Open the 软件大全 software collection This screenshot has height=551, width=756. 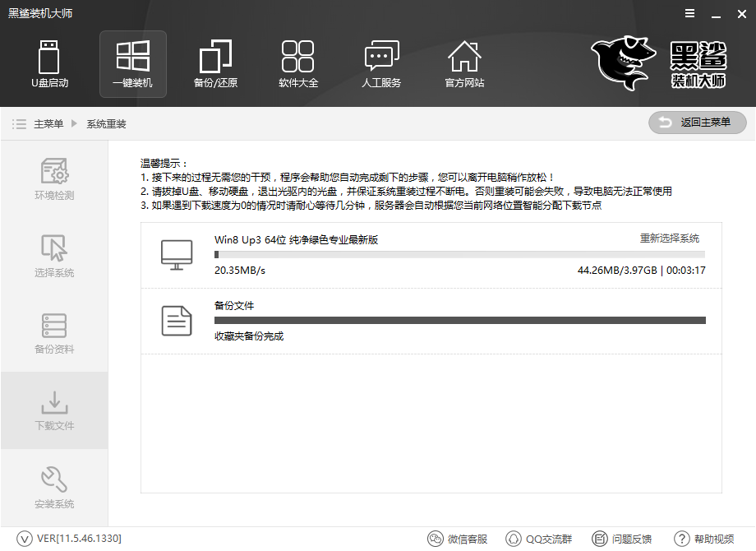[x=298, y=64]
